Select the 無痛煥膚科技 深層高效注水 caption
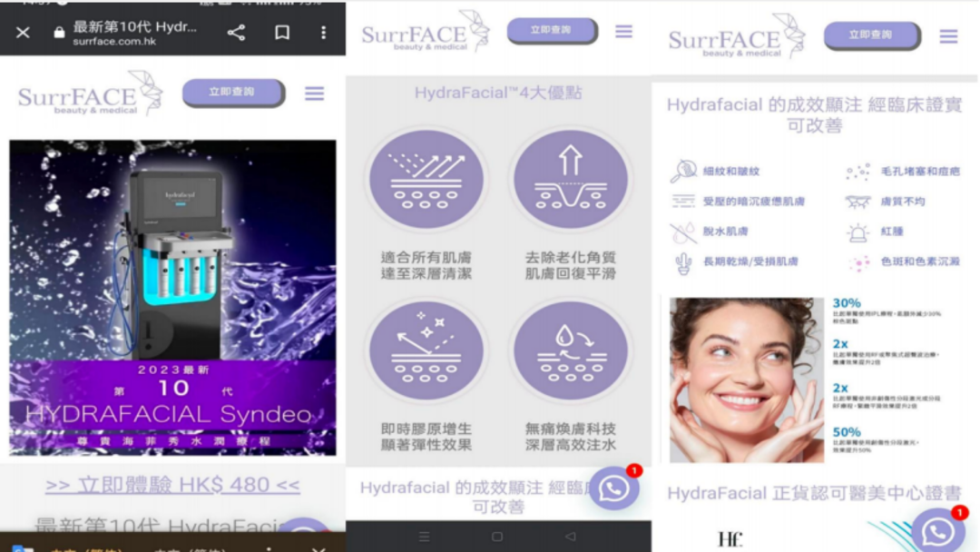 (571, 437)
